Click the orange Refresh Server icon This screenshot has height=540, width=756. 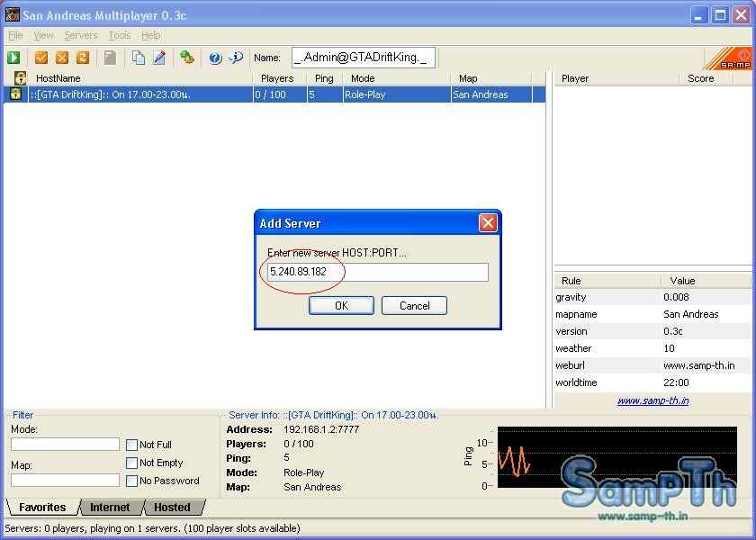83,58
